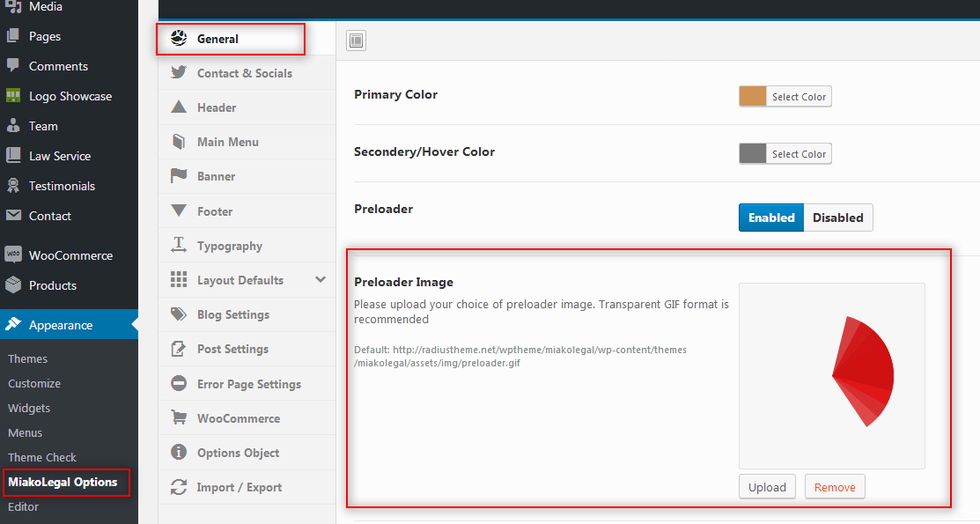This screenshot has height=524, width=980.
Task: Expand the Layout Defaults chevron
Action: tap(321, 279)
